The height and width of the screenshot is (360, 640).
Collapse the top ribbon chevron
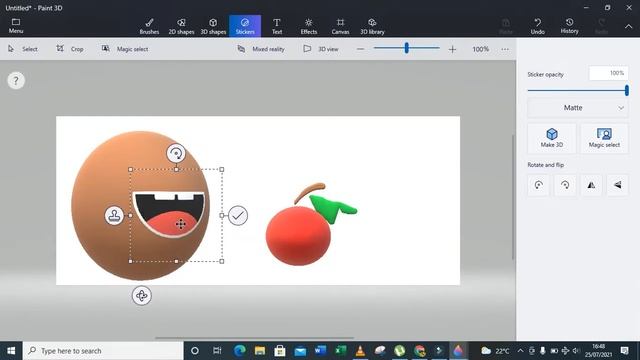[629, 26]
